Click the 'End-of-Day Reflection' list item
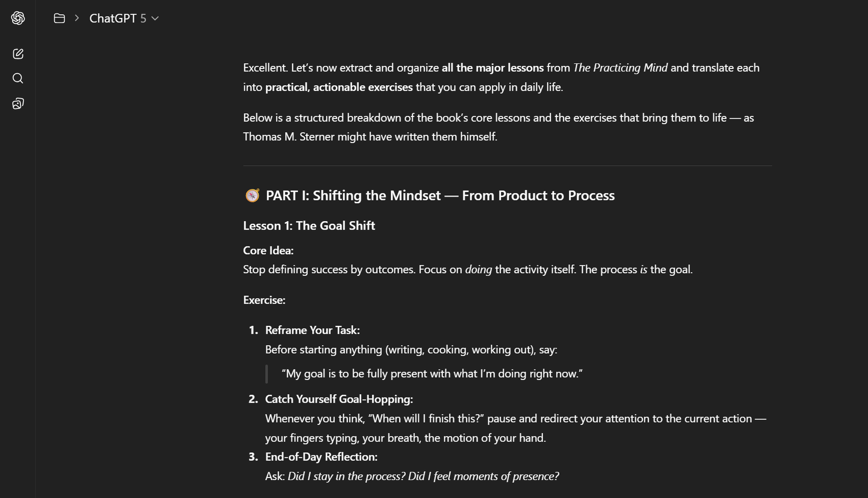 [x=321, y=456]
